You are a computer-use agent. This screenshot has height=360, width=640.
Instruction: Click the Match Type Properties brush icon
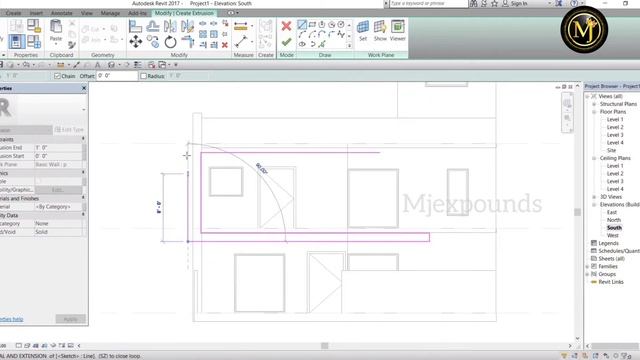[72, 44]
